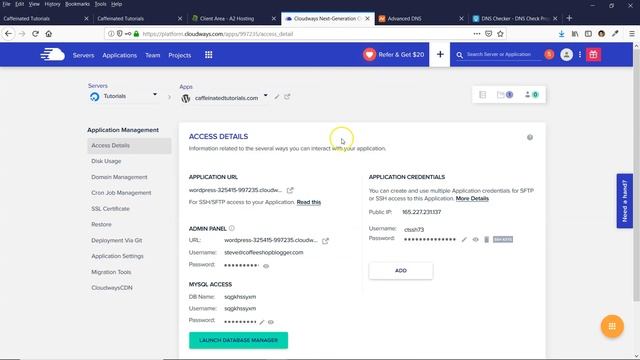Expand the caffeinatedtutorials.com app dropdown arrow
The width and height of the screenshot is (640, 360).
(266, 96)
